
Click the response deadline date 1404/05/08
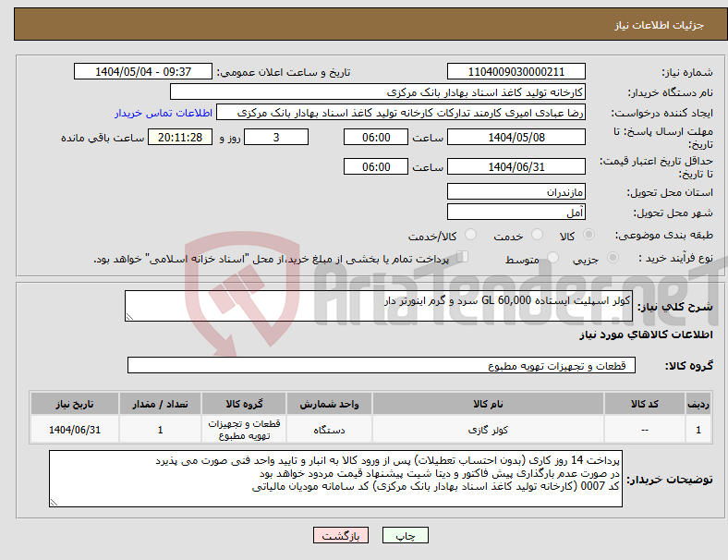(x=516, y=138)
